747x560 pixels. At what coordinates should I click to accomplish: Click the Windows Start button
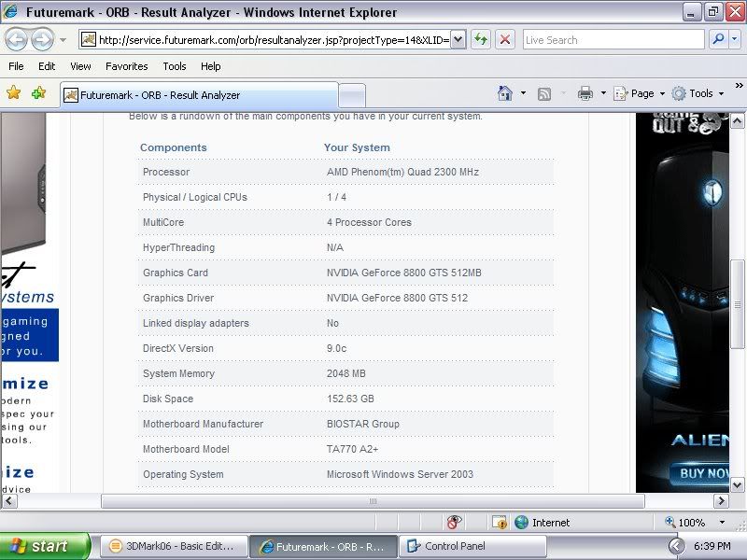click(x=45, y=546)
